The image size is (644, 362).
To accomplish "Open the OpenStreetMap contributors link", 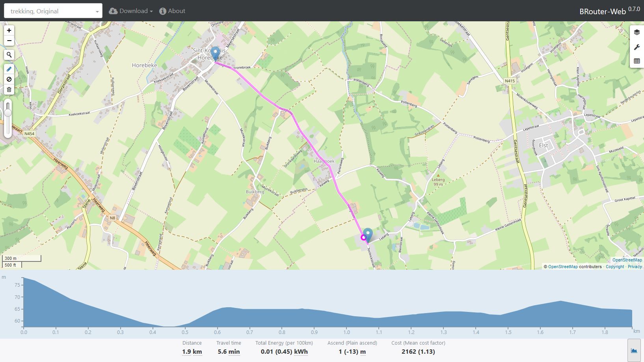I will click(x=562, y=267).
